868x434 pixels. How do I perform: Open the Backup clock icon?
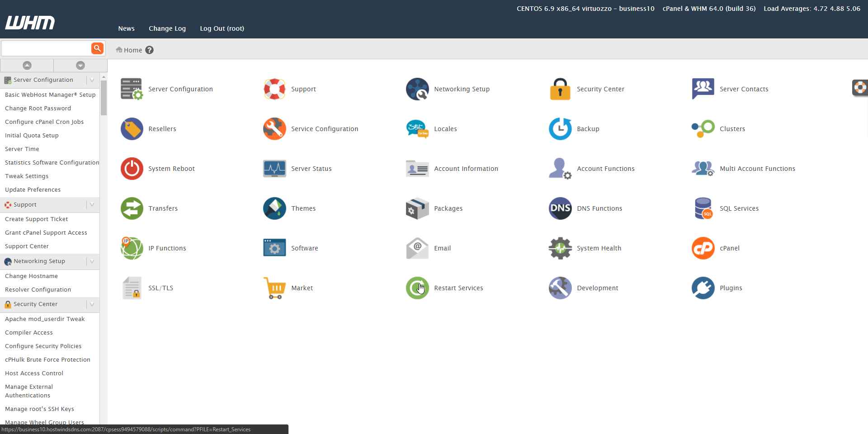560,129
